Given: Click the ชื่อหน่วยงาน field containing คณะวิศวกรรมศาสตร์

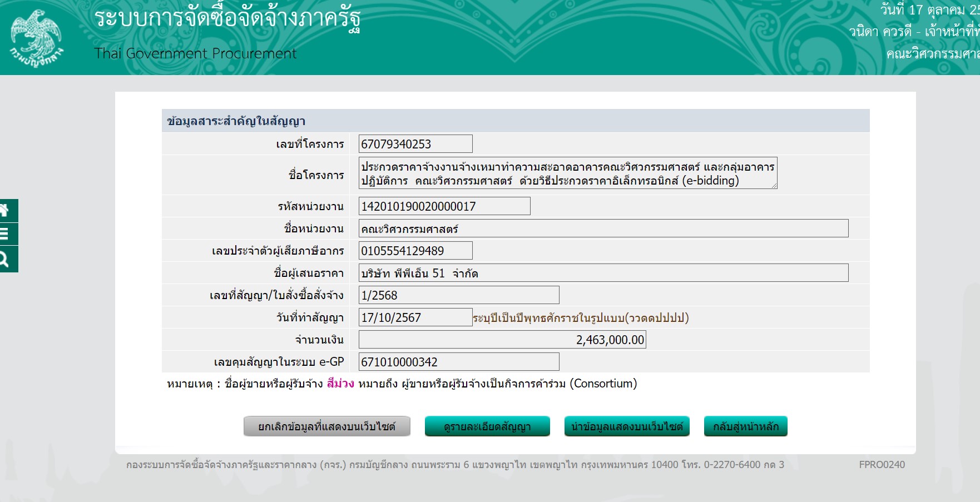Looking at the screenshot, I should coord(603,228).
